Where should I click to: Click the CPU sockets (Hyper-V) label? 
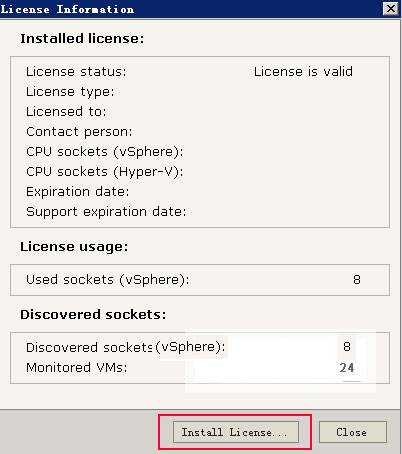(x=105, y=172)
